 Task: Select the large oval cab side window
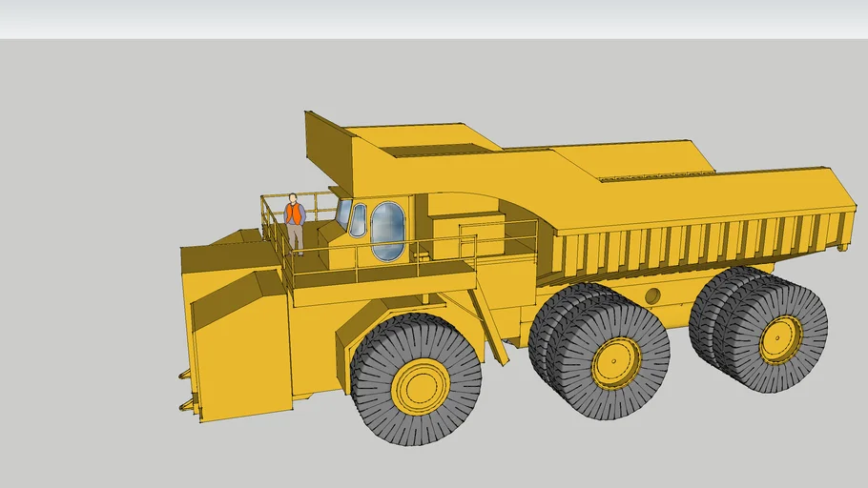coord(386,232)
